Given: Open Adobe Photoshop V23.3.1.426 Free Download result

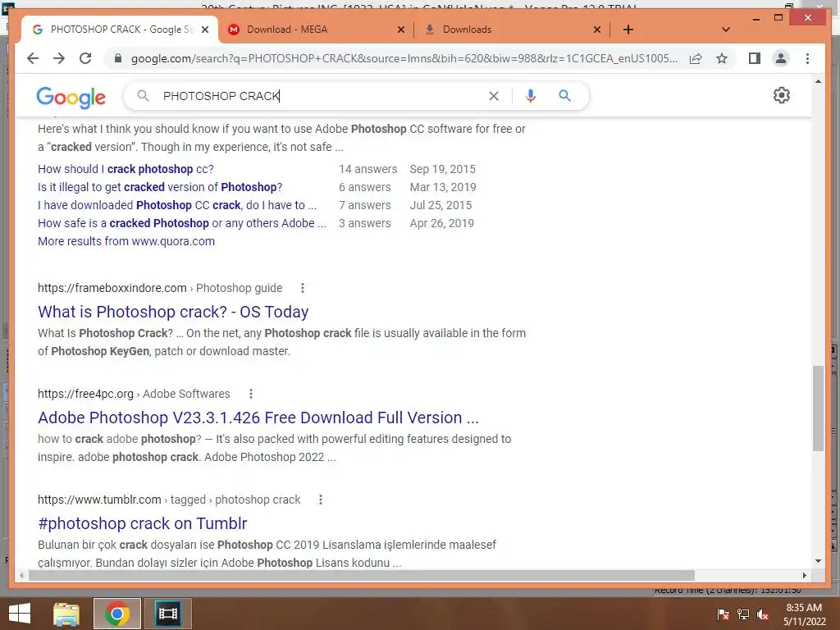Looking at the screenshot, I should click(x=258, y=418).
